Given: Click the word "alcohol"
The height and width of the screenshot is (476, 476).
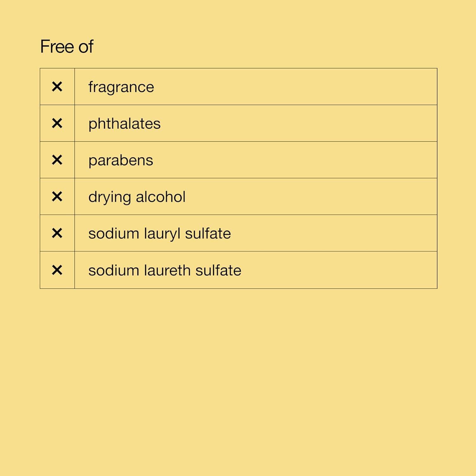Looking at the screenshot, I should click(x=161, y=197).
